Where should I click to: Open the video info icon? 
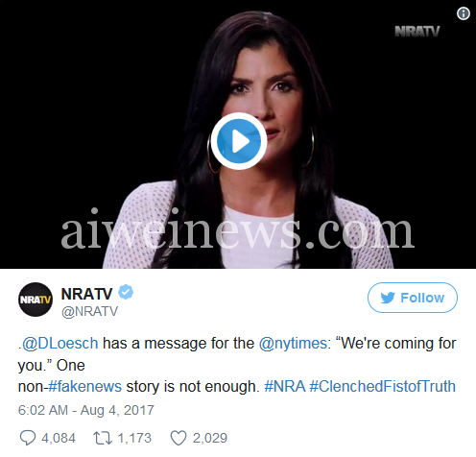tap(464, 13)
